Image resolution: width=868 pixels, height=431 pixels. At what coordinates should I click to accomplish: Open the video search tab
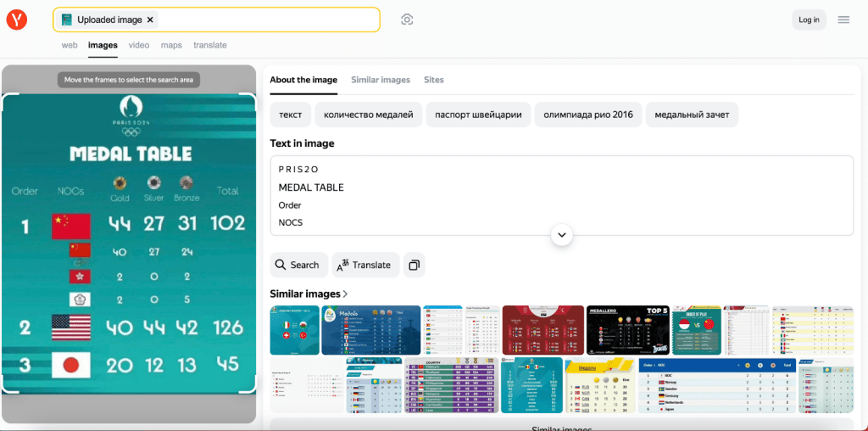point(139,45)
